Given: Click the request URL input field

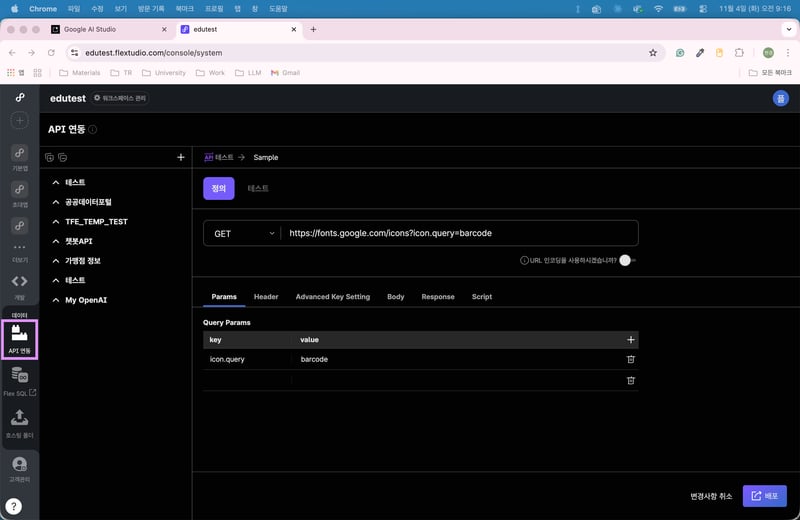Looking at the screenshot, I should tap(460, 233).
